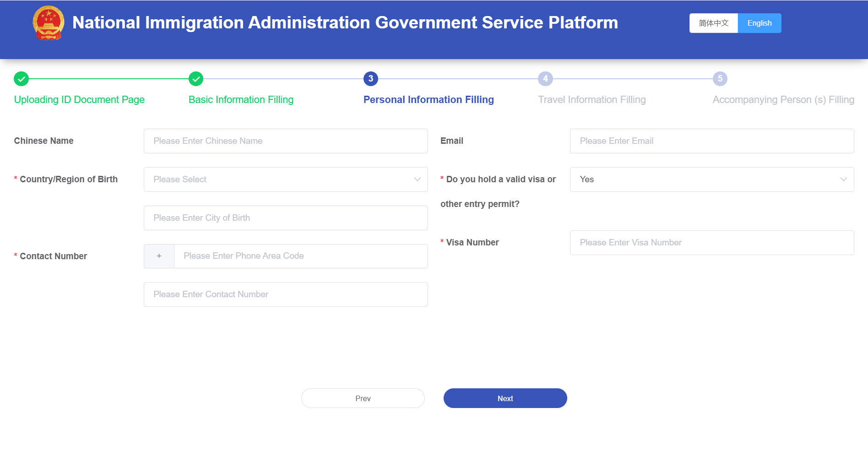Focus the City of Birth field
Screen dimensions: 868x457
pyautogui.click(x=286, y=218)
